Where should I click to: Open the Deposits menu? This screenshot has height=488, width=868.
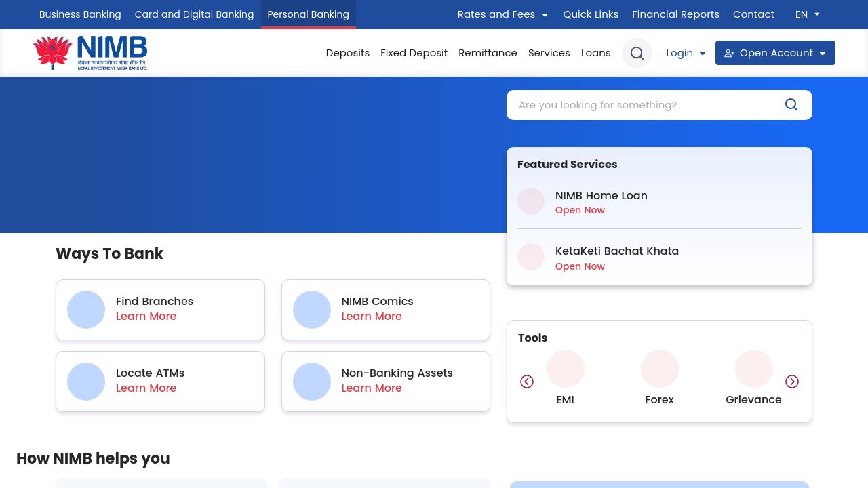(348, 53)
